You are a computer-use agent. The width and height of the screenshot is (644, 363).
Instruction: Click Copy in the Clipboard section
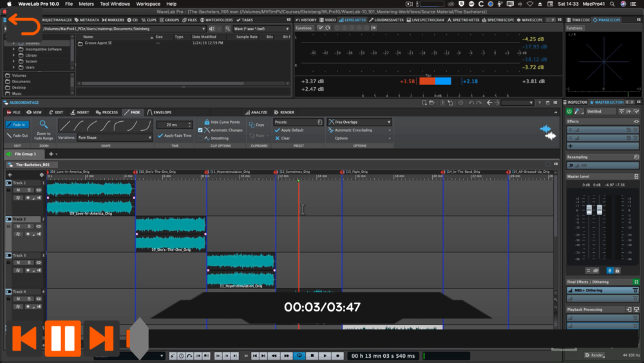click(x=257, y=124)
